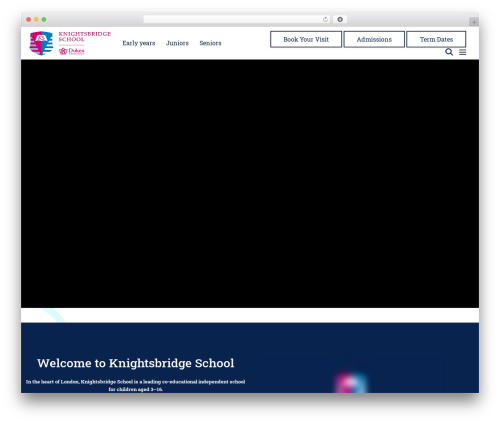Reload the page with the refresh icon
Viewport: 500px width, 423px height.
click(x=325, y=20)
